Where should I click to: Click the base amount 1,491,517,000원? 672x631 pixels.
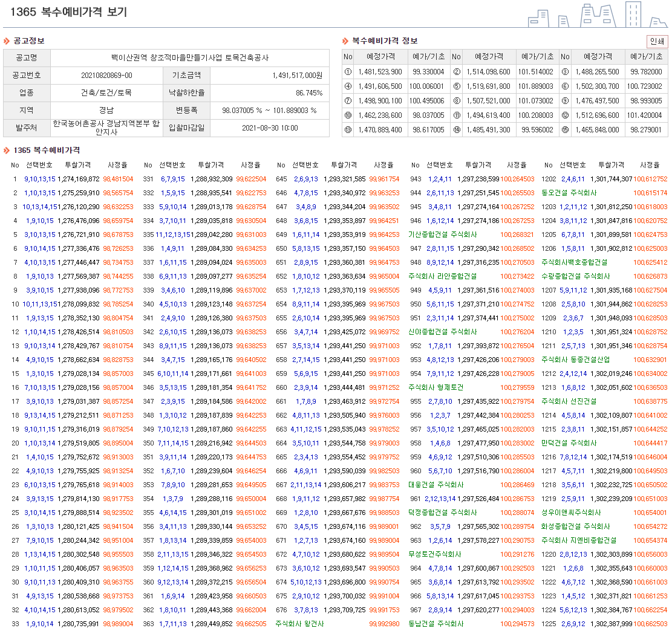pos(298,76)
